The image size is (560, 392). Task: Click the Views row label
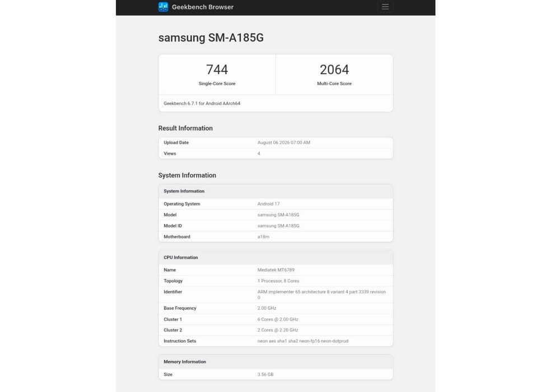click(x=170, y=153)
